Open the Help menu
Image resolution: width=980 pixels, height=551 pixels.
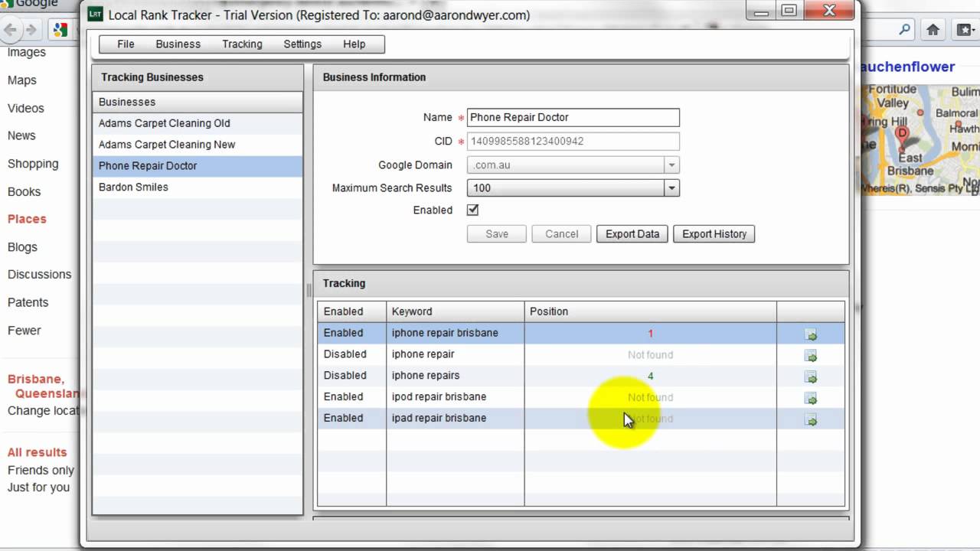354,44
